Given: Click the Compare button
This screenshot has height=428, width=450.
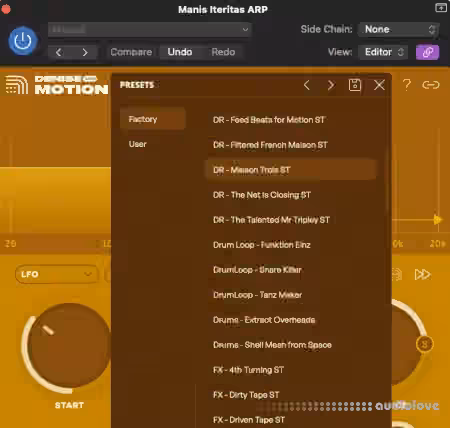Looking at the screenshot, I should pyautogui.click(x=131, y=52).
